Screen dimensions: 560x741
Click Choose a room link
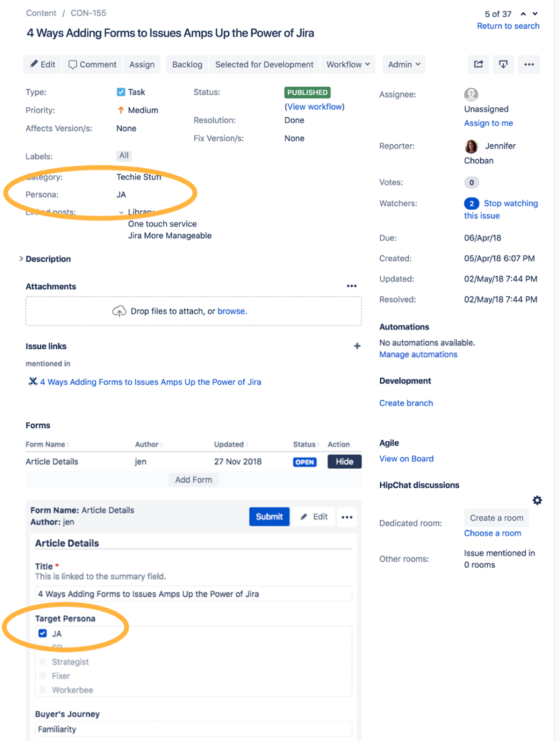tap(492, 533)
